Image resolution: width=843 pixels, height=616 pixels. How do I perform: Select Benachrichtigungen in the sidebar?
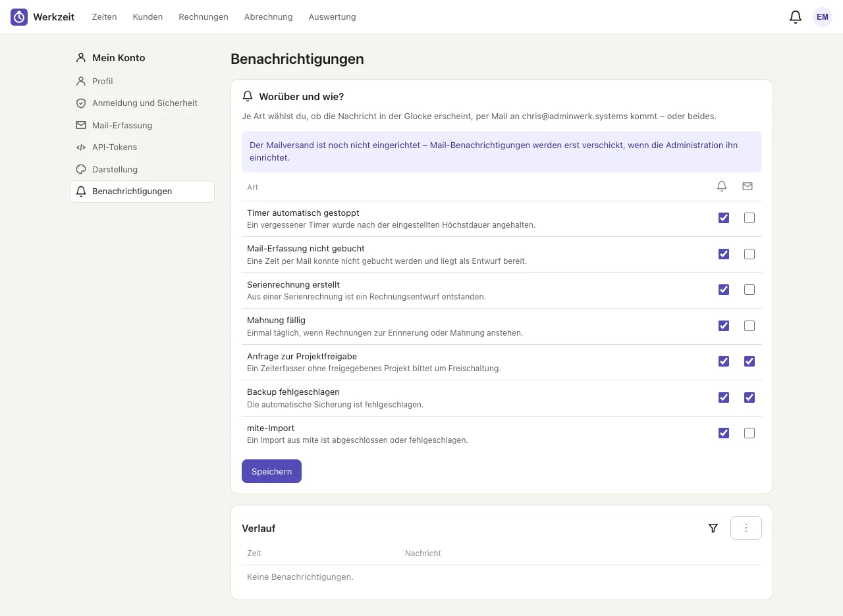click(x=142, y=192)
